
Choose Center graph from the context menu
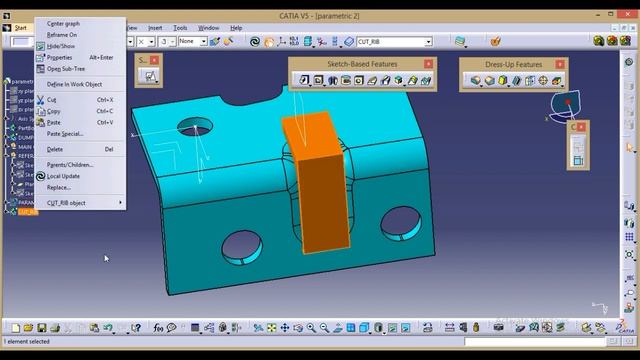(x=63, y=24)
